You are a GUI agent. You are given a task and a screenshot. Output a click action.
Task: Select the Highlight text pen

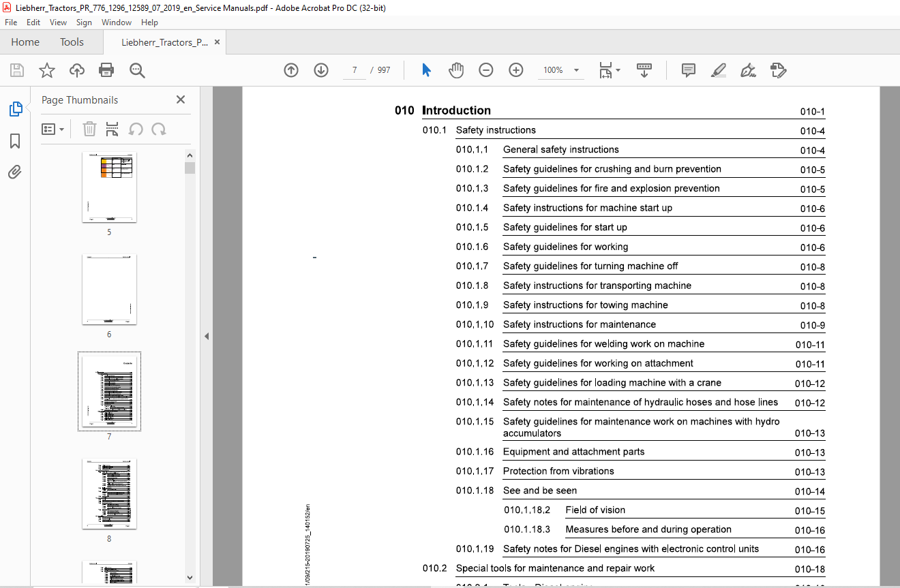[718, 70]
